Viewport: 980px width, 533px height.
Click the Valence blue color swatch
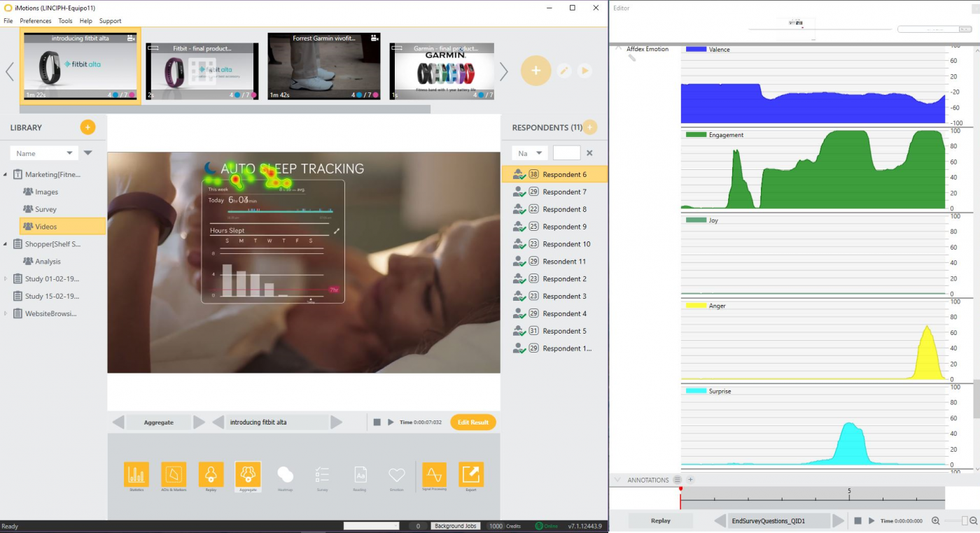tap(696, 49)
